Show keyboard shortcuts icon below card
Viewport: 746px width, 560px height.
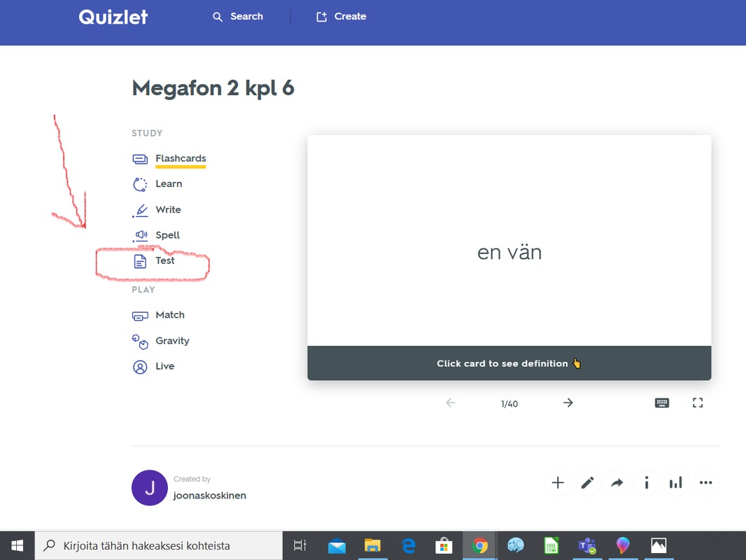[x=662, y=403]
